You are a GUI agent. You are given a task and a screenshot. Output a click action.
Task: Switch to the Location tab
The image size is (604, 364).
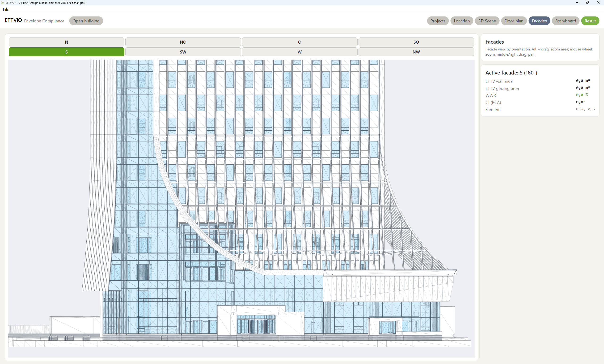(x=462, y=21)
